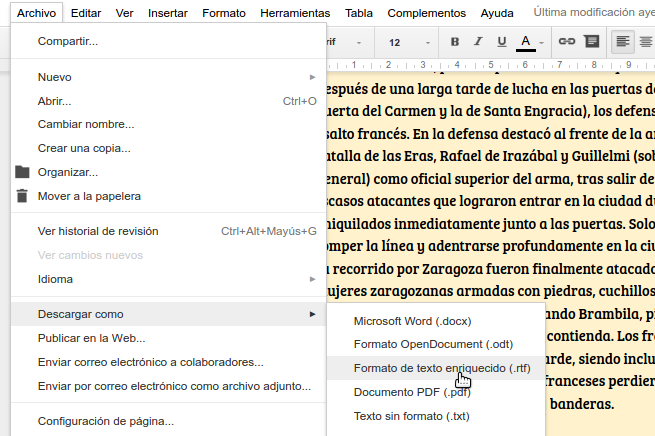Expand the Descargar como submenu
Screen dimensions: 655x436
click(x=169, y=314)
